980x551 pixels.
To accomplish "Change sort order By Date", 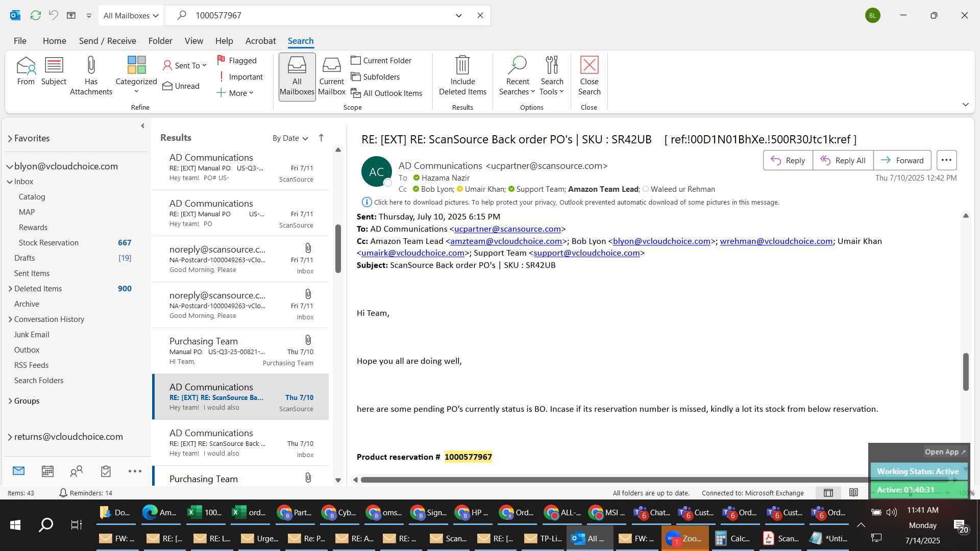I will [290, 138].
